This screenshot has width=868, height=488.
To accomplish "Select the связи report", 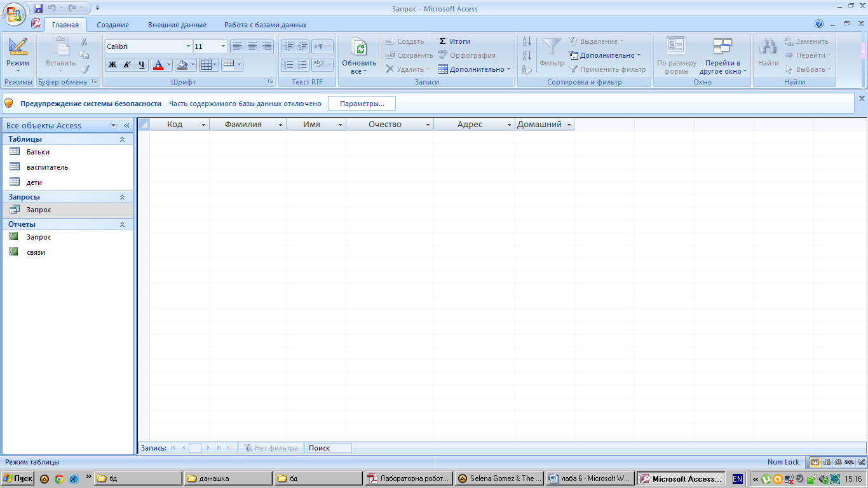I will pos(67,252).
